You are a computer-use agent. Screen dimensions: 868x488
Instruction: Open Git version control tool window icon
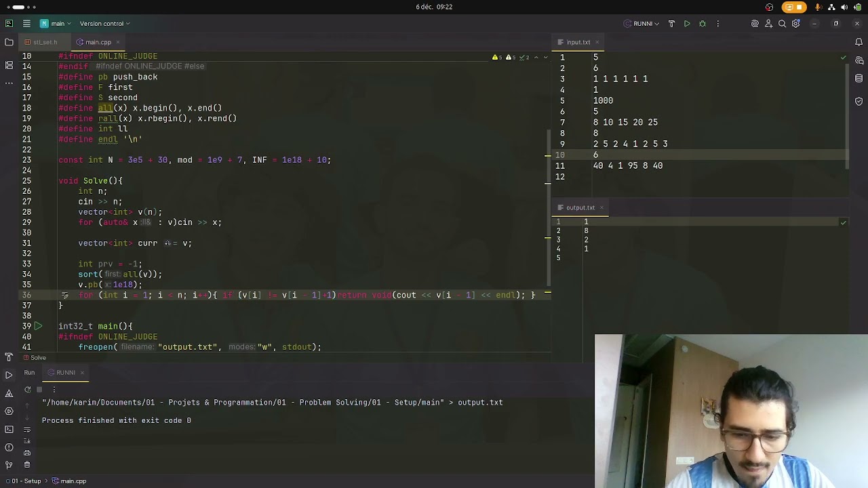[9, 465]
